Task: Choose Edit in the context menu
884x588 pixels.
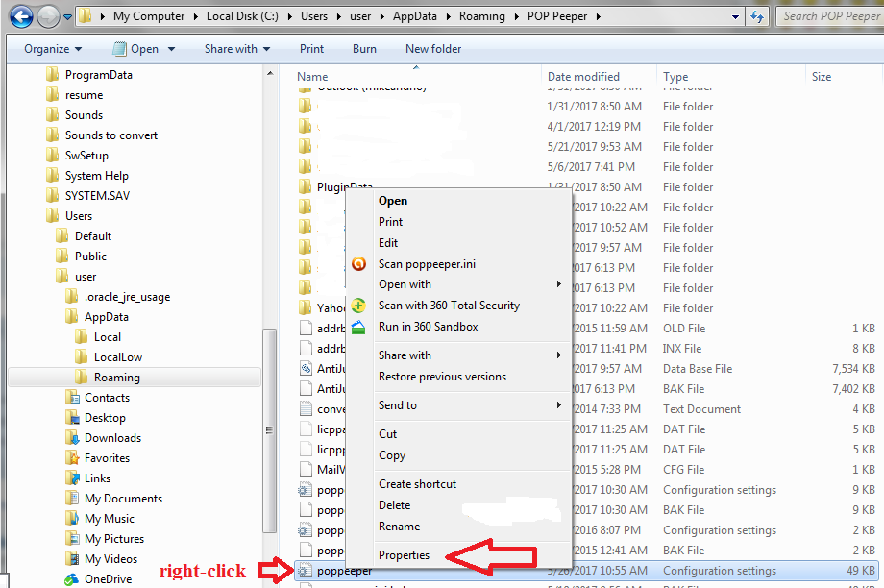Action: pyautogui.click(x=388, y=242)
